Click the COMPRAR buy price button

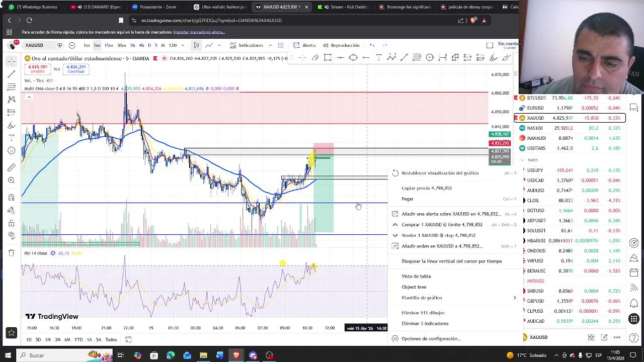(x=76, y=69)
